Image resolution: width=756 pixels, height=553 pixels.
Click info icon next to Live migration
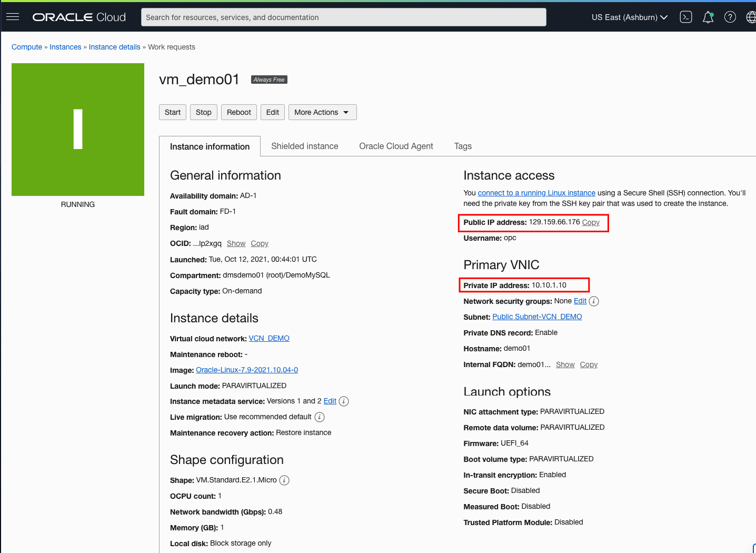pyautogui.click(x=320, y=417)
